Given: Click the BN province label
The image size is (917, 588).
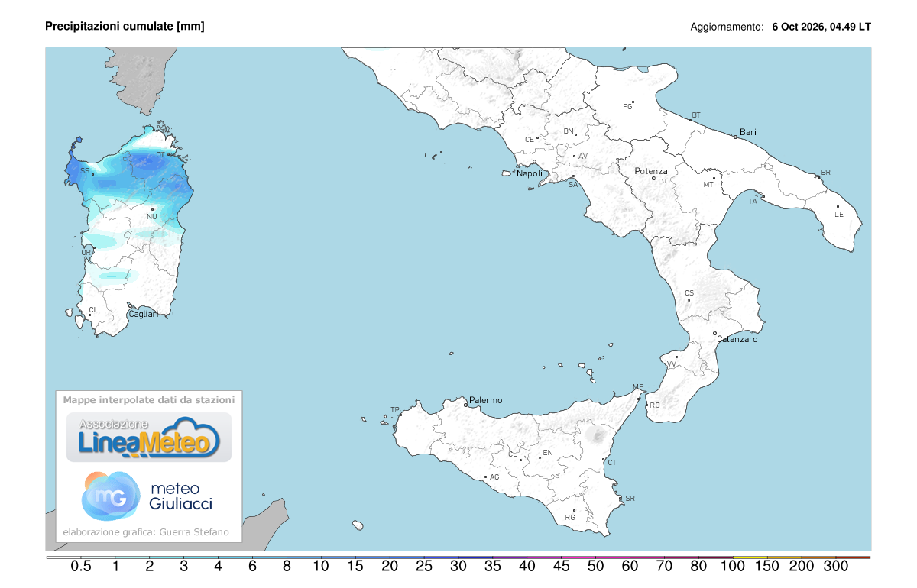Looking at the screenshot, I should 569,131.
